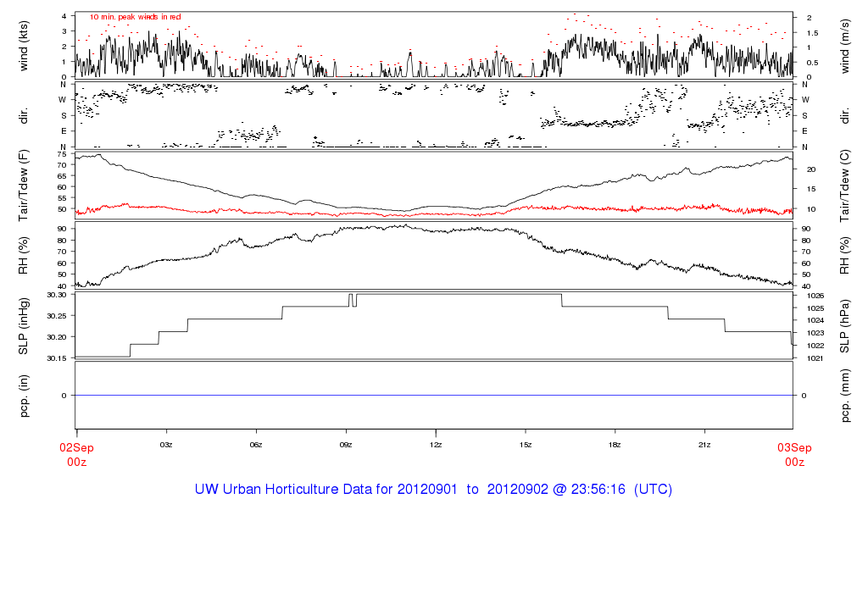Viewport: 868px width, 593px height.
Task: Click the 21z time axis tick label
Action: [704, 444]
